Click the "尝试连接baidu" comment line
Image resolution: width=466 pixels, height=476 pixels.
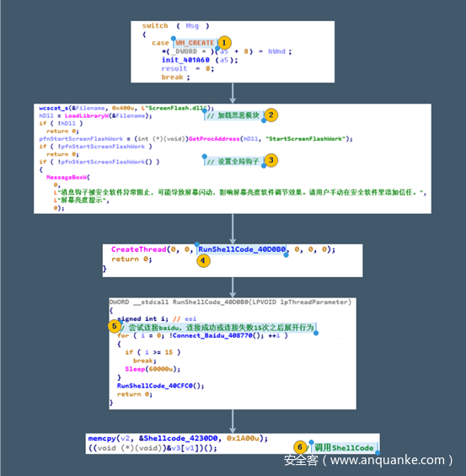tap(217, 328)
